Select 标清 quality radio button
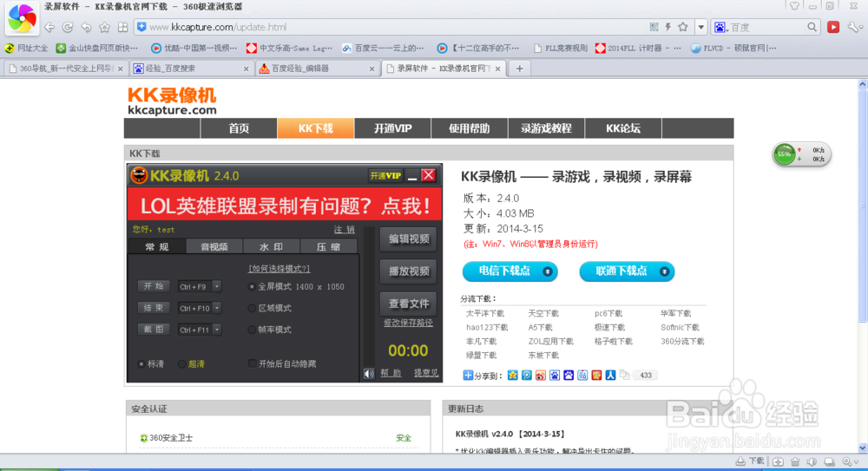This screenshot has width=868, height=471. [x=141, y=364]
